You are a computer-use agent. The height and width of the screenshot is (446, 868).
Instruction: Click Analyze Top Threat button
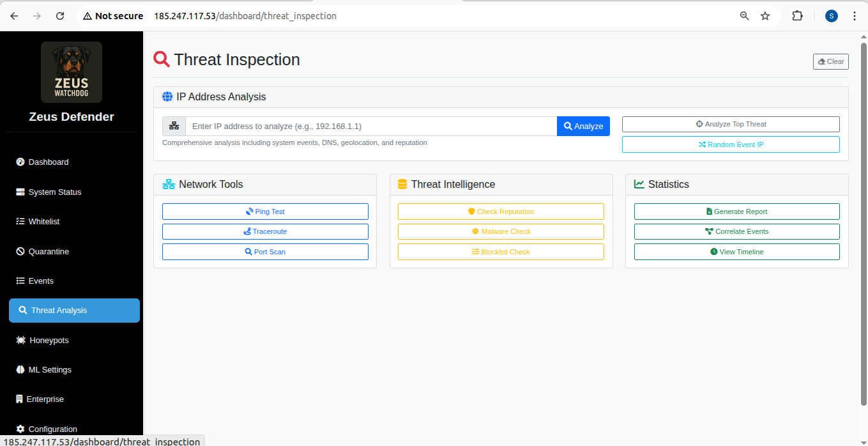pos(731,125)
